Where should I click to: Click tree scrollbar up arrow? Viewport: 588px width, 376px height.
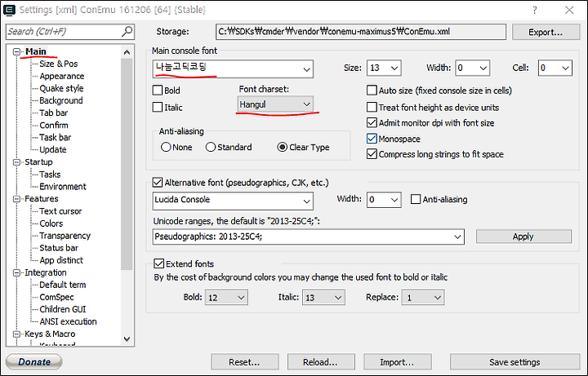[x=127, y=52]
